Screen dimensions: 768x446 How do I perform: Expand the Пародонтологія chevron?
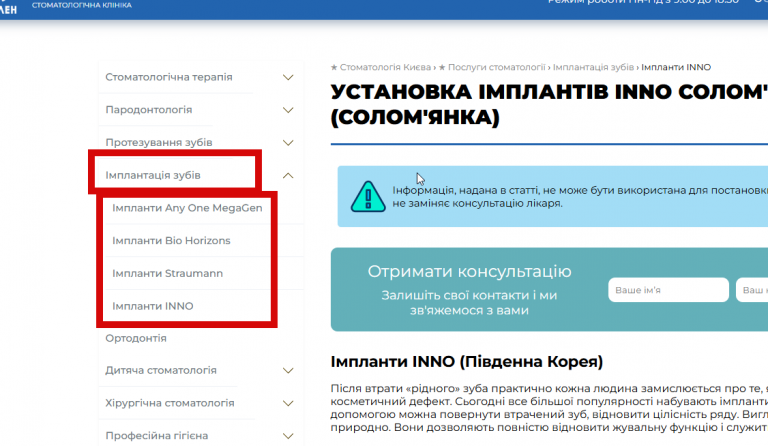pos(288,110)
